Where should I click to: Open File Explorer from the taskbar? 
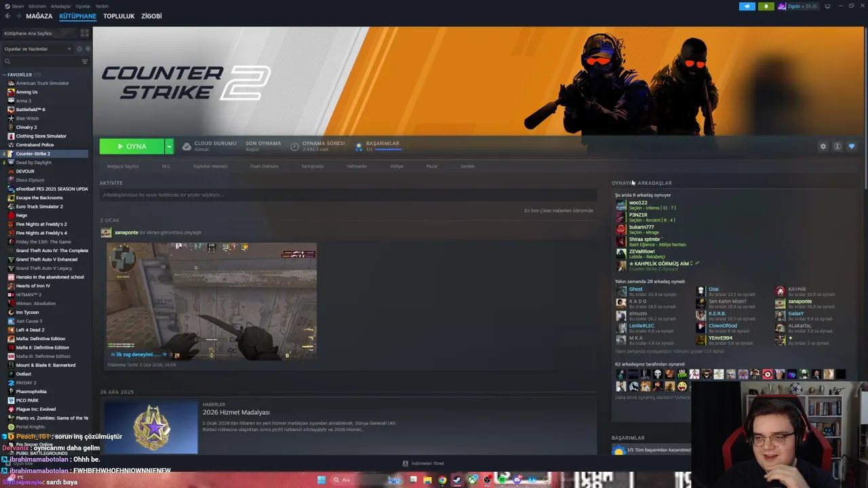click(427, 480)
